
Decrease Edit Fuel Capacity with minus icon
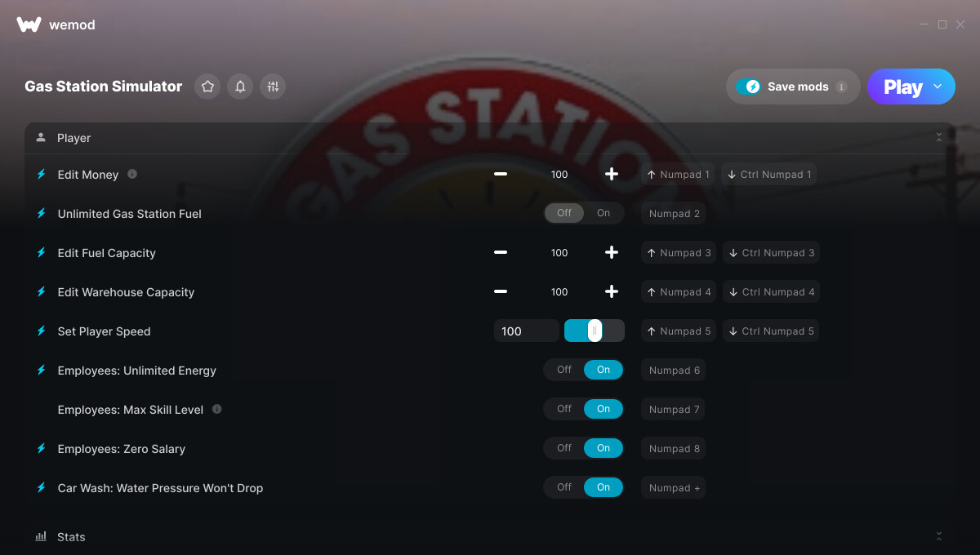501,253
